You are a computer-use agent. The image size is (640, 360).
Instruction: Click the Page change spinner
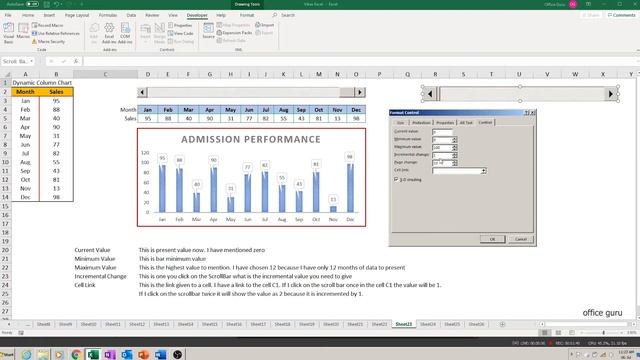[454, 163]
